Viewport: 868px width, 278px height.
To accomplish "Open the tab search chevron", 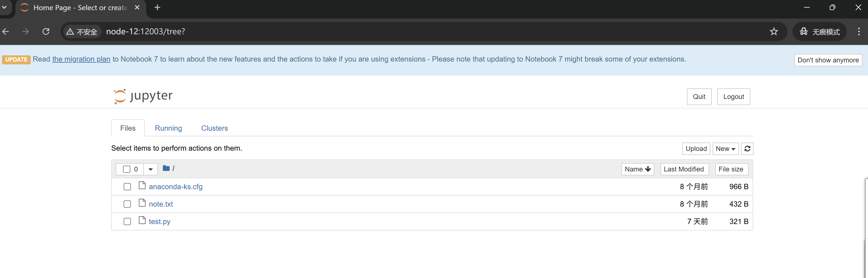I will click(x=5, y=7).
